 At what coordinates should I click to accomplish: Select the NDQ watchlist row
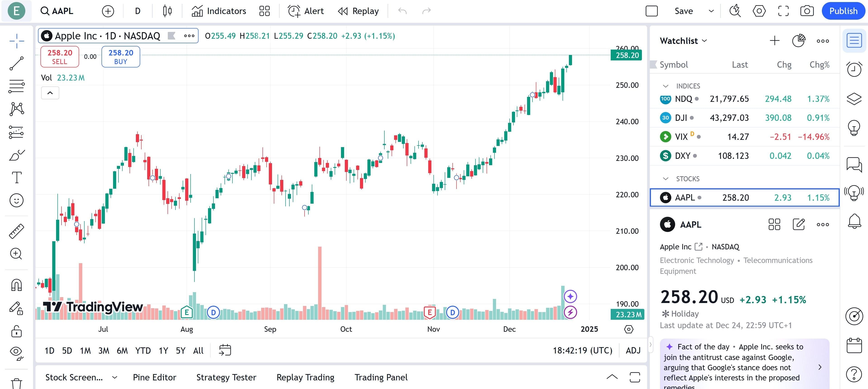[x=744, y=99]
